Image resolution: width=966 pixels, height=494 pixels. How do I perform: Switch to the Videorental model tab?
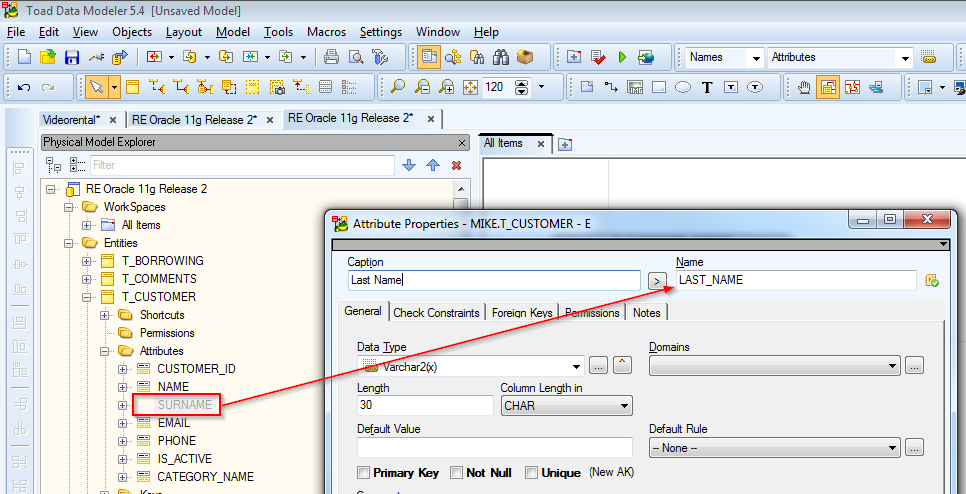point(72,119)
